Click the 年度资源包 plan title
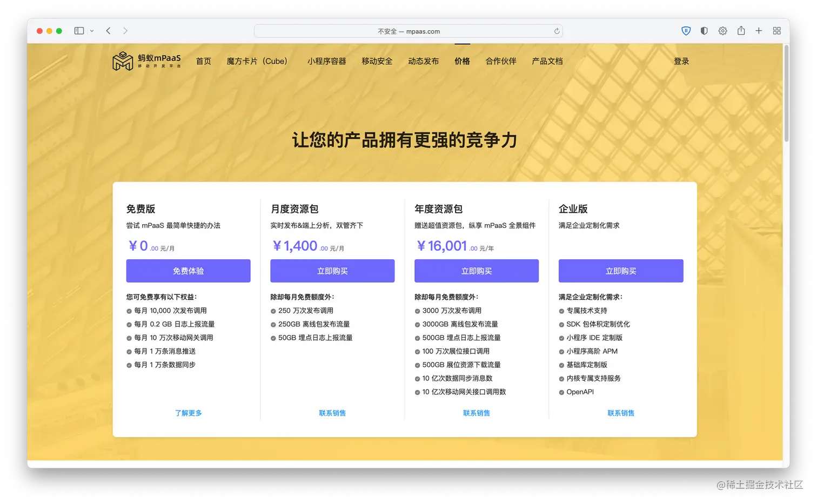The image size is (817, 504). click(x=439, y=209)
